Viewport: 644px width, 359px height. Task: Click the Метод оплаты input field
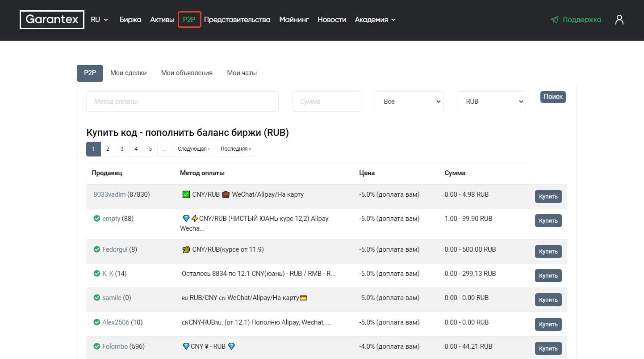coord(182,101)
